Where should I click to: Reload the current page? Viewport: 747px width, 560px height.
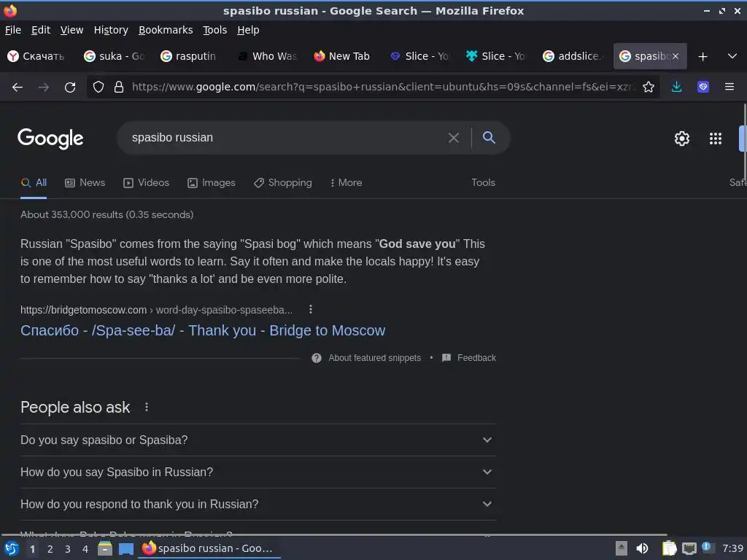click(x=70, y=87)
